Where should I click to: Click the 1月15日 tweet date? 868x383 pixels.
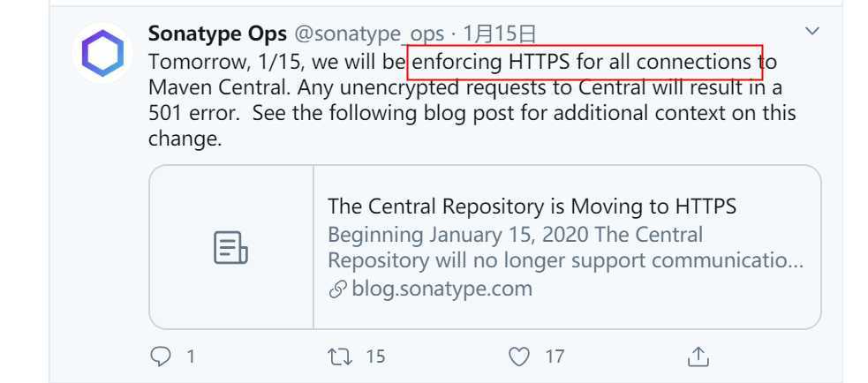pos(499,34)
